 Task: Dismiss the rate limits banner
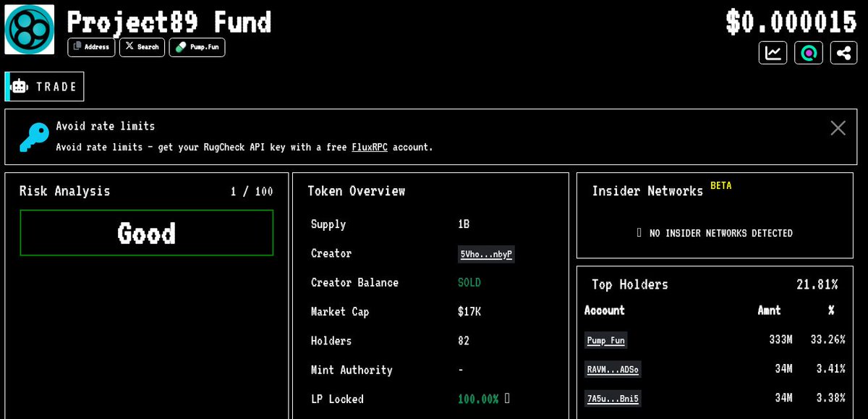pyautogui.click(x=838, y=128)
